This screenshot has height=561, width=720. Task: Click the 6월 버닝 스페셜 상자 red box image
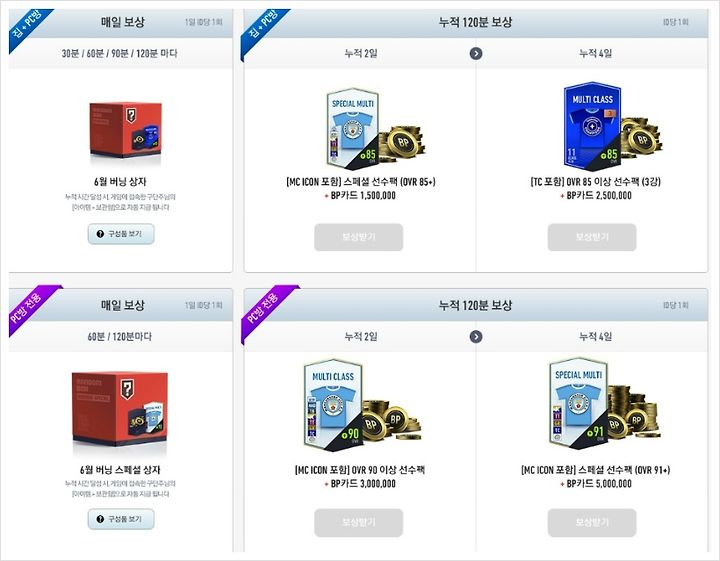[120, 408]
